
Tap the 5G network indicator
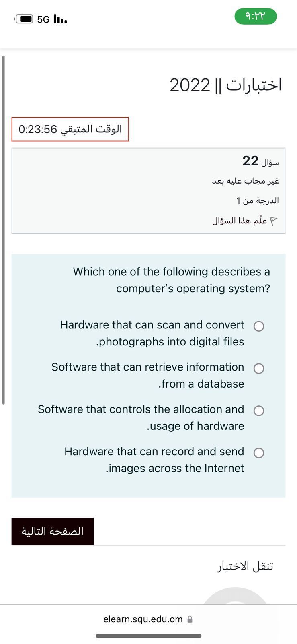(43, 19)
